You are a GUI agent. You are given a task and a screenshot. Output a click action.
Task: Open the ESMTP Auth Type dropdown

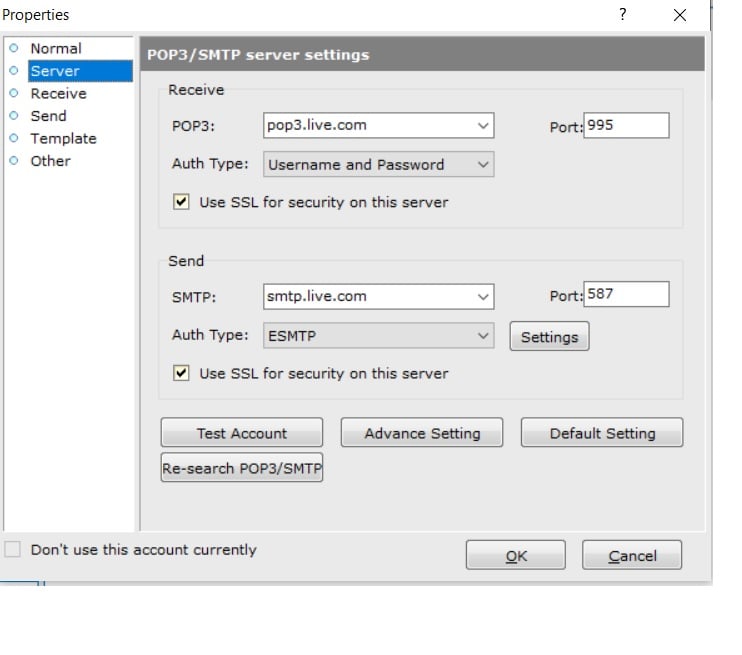tap(379, 336)
